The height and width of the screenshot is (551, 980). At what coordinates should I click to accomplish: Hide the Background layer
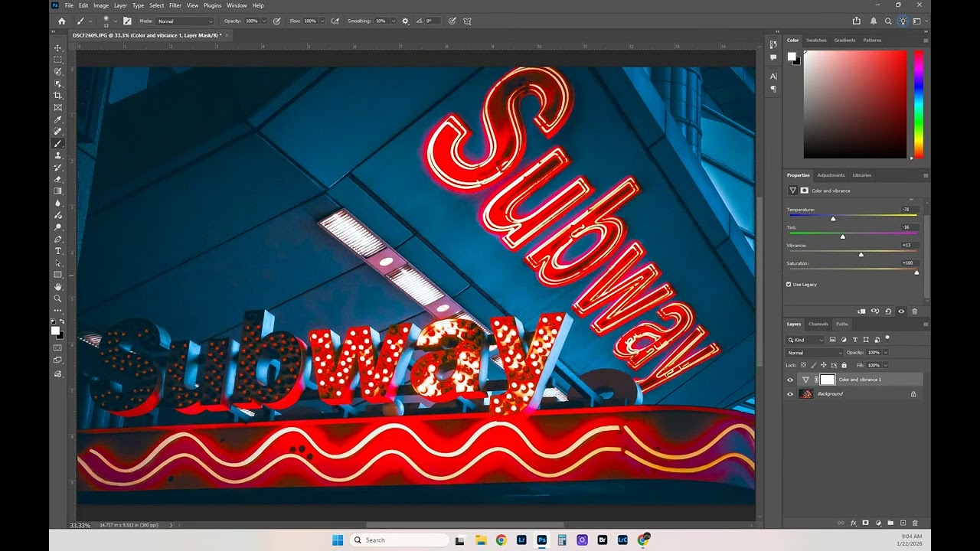click(790, 394)
